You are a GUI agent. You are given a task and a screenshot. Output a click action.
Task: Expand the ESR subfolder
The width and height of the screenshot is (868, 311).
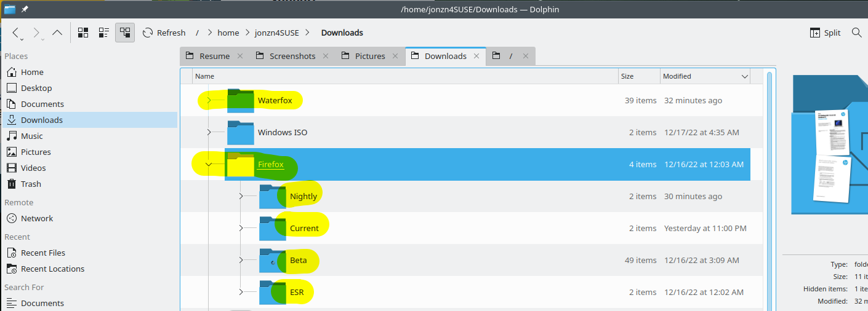pyautogui.click(x=241, y=292)
